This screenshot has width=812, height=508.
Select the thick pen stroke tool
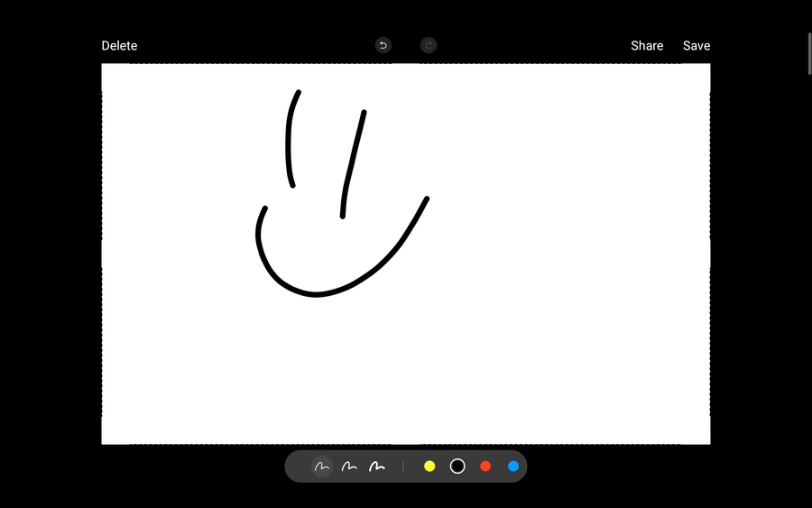click(x=377, y=466)
